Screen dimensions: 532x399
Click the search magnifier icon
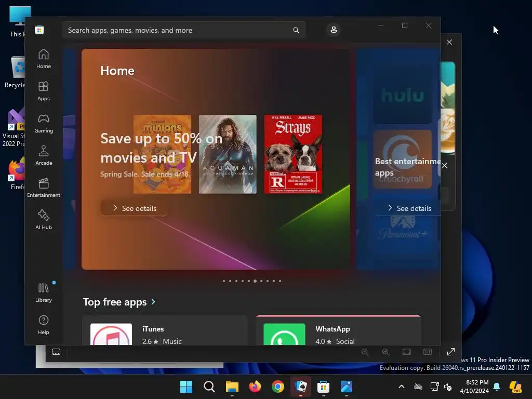(x=296, y=30)
